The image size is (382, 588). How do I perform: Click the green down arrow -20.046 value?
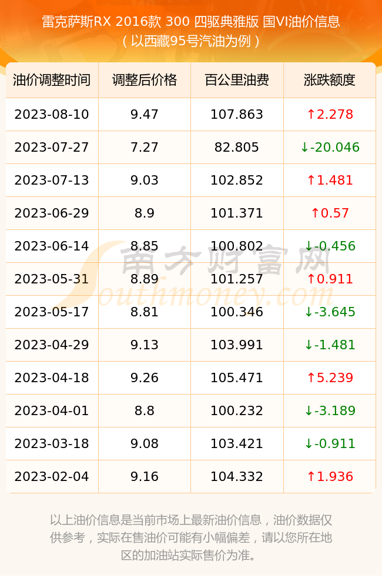click(x=330, y=148)
